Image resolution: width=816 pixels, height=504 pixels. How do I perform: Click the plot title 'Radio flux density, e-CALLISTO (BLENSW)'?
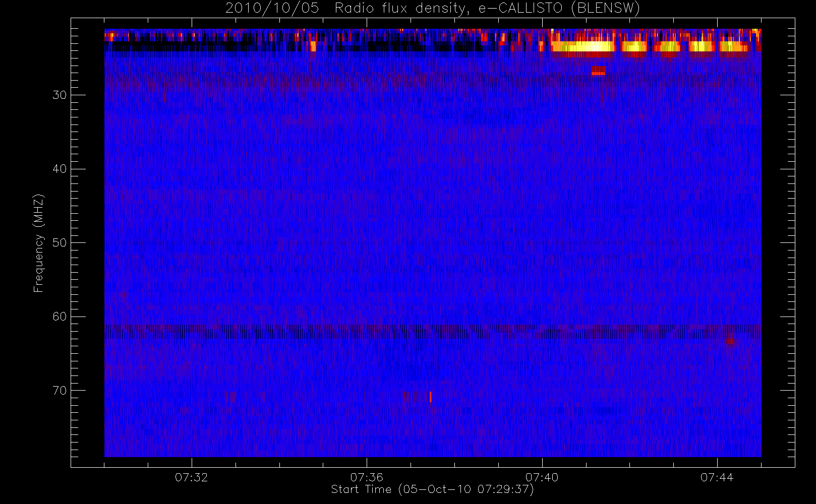pyautogui.click(x=487, y=9)
